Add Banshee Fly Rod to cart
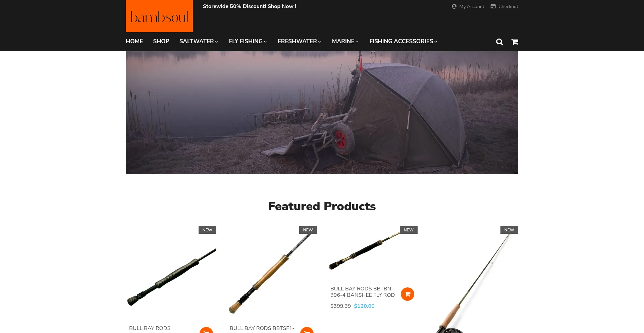 408,294
